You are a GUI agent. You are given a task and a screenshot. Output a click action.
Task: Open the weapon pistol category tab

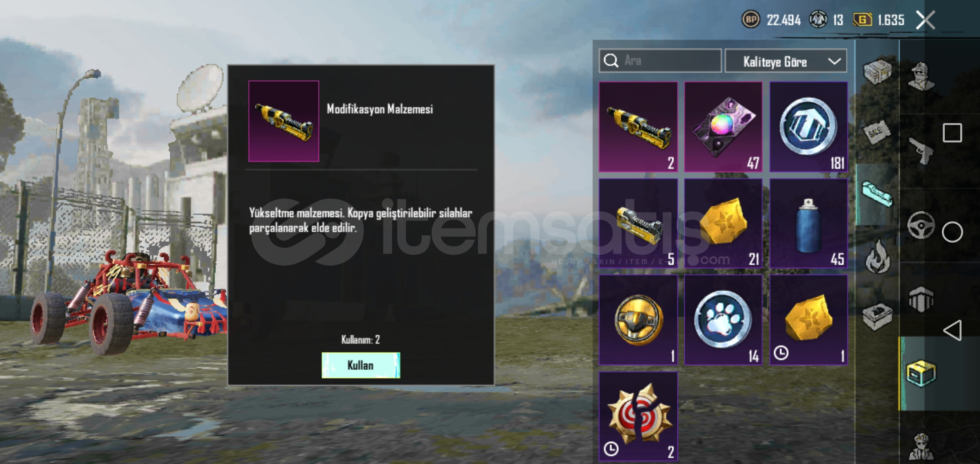tap(921, 151)
